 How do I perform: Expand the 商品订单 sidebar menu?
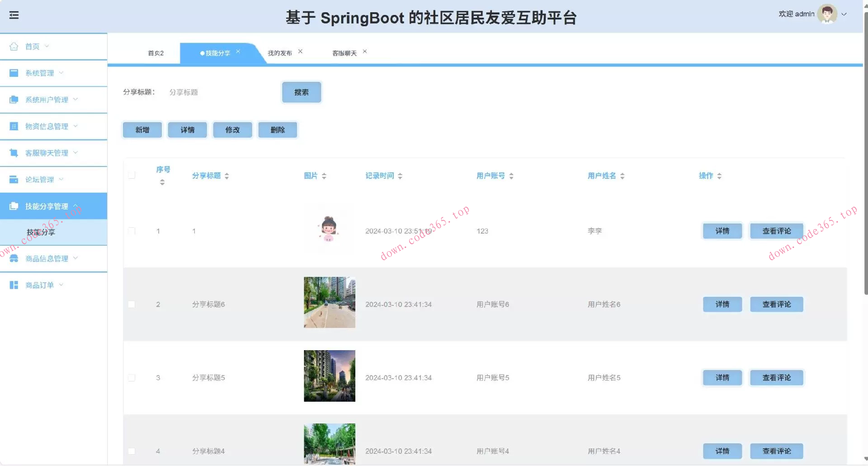(61, 285)
